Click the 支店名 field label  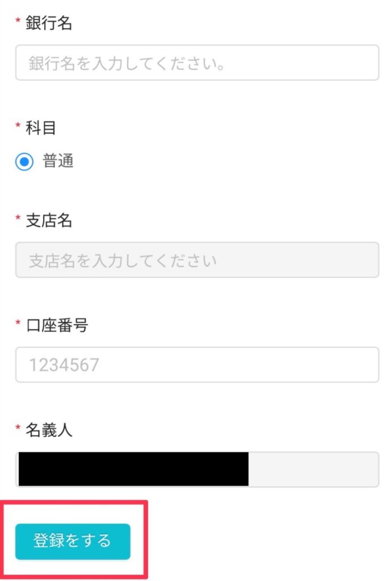click(x=49, y=221)
